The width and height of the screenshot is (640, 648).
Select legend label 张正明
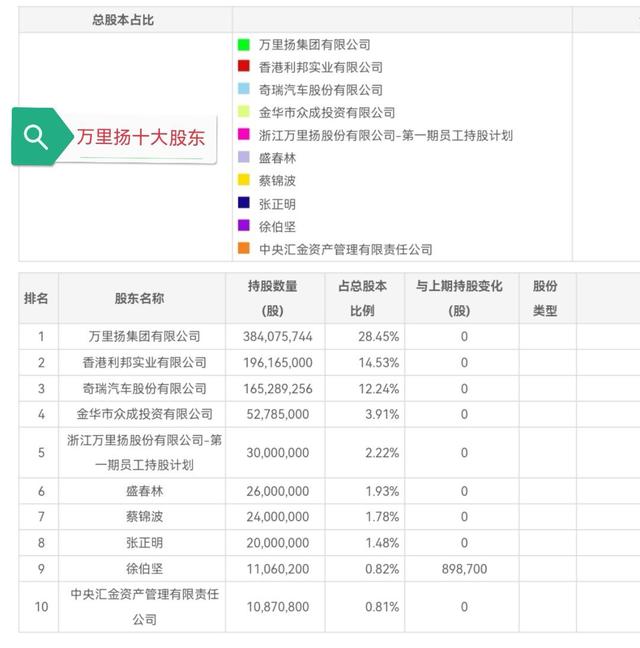[x=277, y=204]
